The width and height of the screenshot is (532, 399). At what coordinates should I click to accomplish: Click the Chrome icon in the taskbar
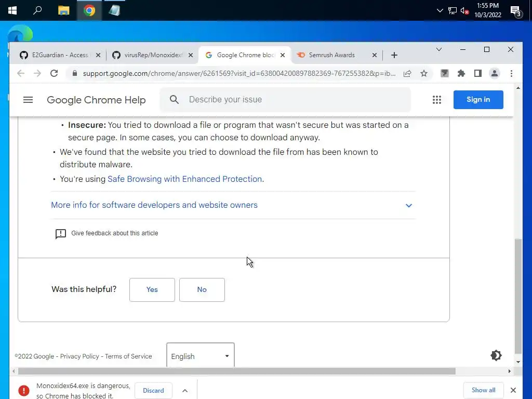[89, 10]
